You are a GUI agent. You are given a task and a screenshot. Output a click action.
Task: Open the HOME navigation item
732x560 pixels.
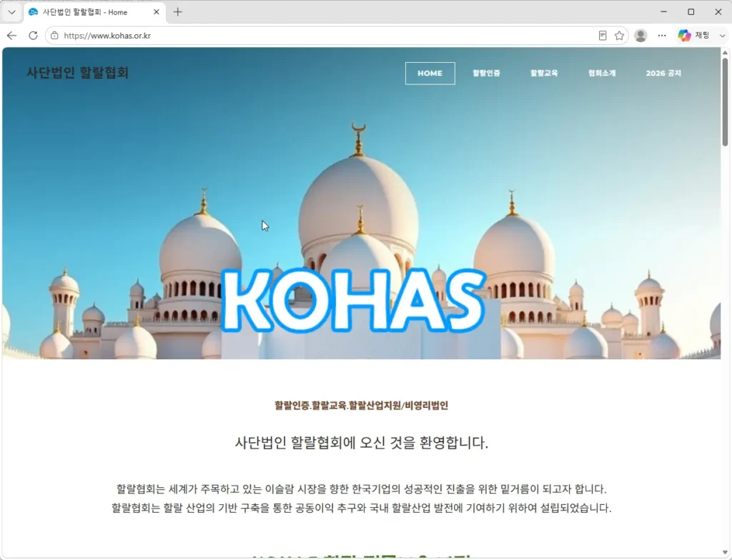pyautogui.click(x=430, y=74)
